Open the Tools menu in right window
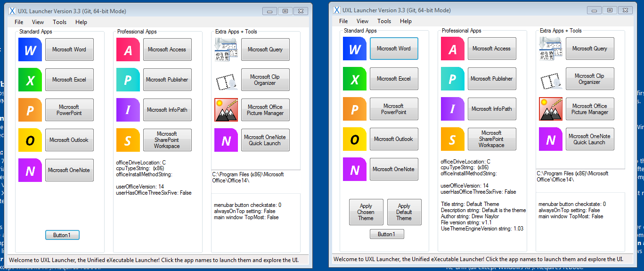 coord(384,21)
